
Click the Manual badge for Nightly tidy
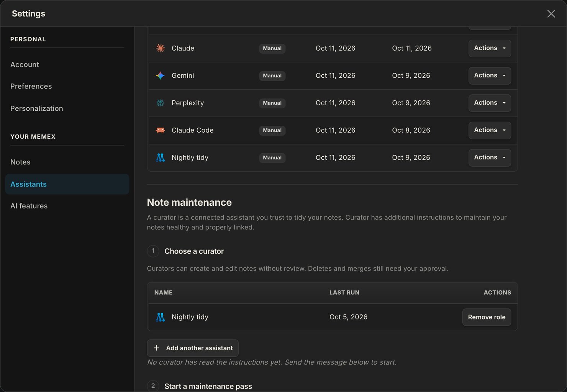coord(272,157)
